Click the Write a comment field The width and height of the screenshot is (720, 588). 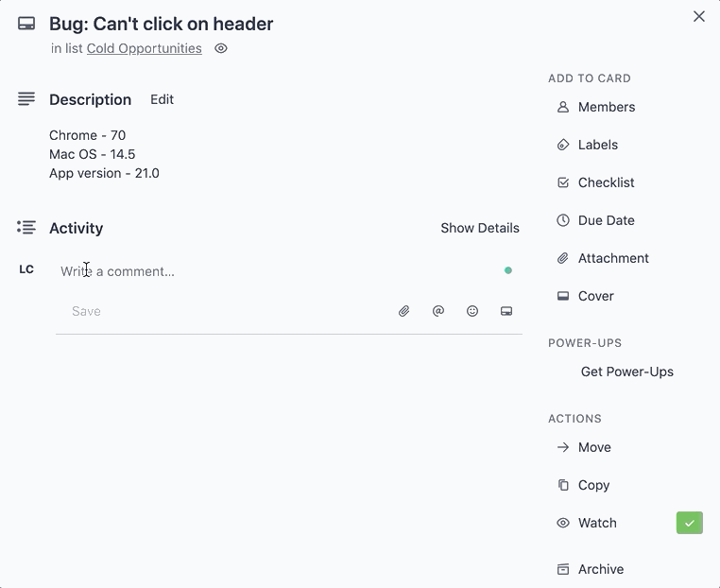coord(274,271)
